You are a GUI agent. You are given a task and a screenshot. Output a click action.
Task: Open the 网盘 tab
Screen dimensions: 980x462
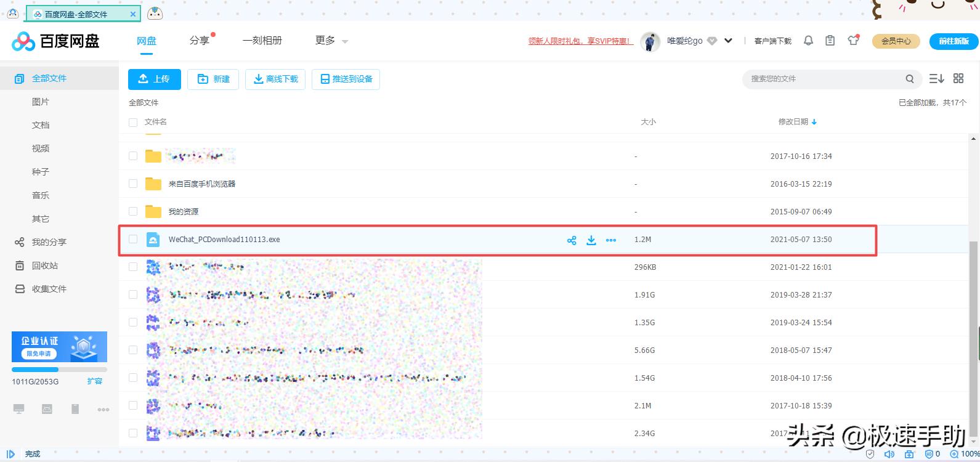[x=147, y=41]
